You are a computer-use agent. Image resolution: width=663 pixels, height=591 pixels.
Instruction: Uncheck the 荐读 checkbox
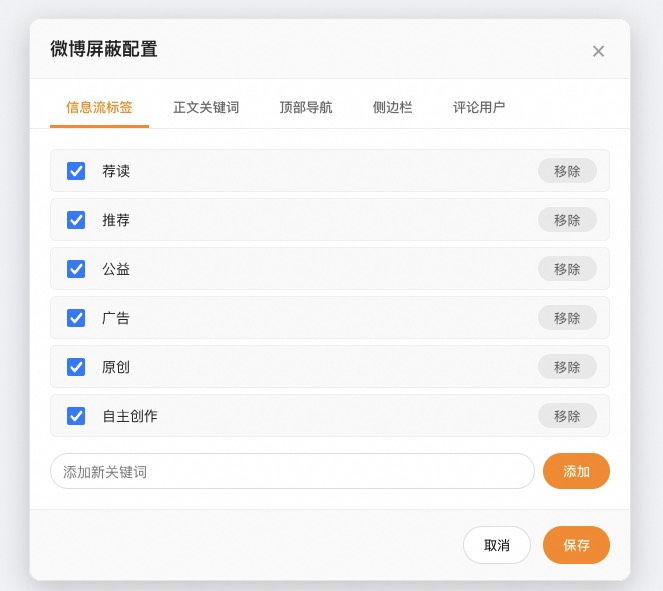76,171
